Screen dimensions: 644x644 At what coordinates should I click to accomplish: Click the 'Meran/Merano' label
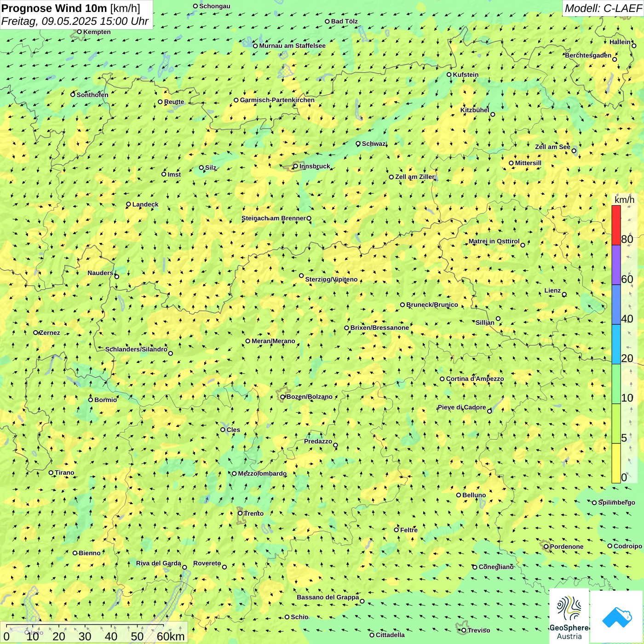click(x=273, y=341)
